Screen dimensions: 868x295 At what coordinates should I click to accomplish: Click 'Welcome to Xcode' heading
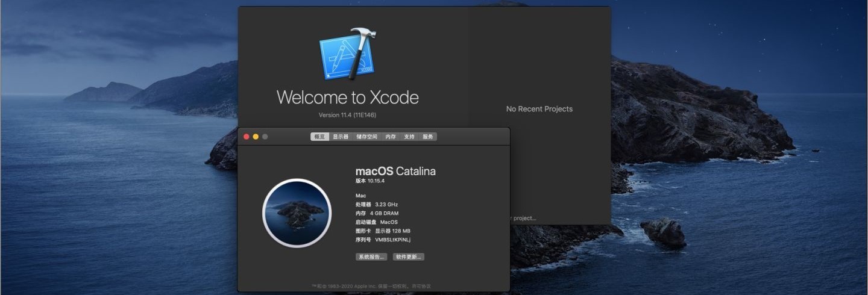pos(348,98)
